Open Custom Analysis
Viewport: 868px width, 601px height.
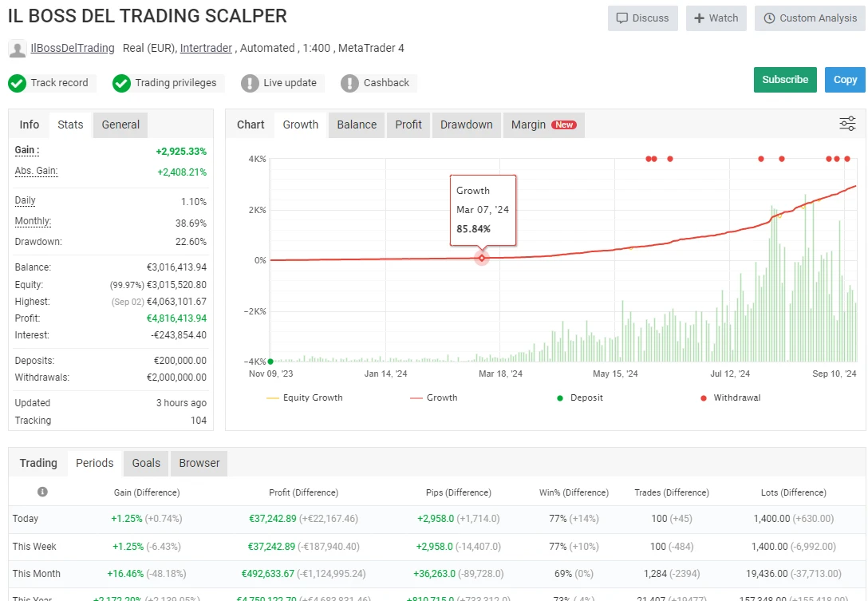(x=810, y=18)
